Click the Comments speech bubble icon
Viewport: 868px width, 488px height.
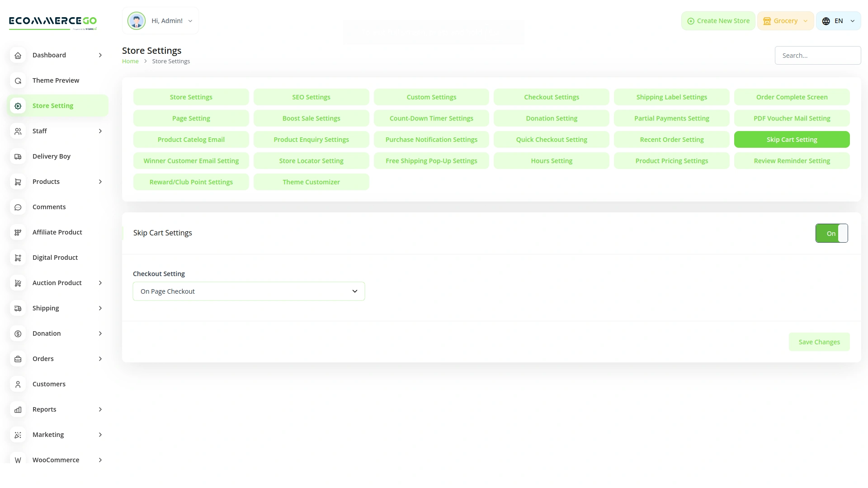pyautogui.click(x=18, y=207)
